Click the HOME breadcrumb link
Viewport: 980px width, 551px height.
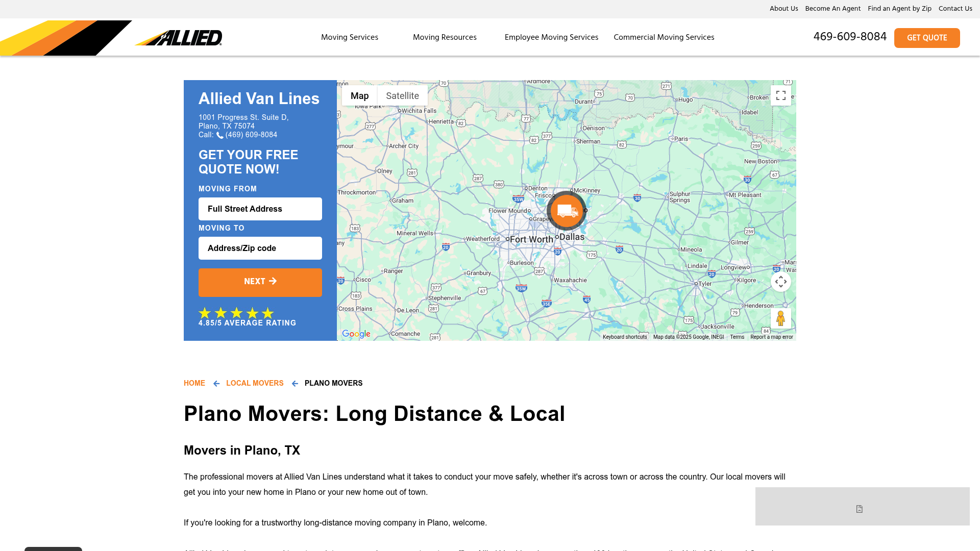[x=194, y=383]
